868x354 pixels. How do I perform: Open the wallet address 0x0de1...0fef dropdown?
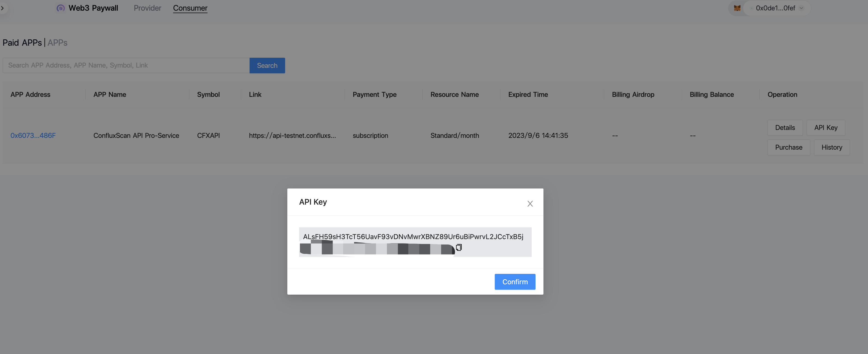[x=775, y=8]
